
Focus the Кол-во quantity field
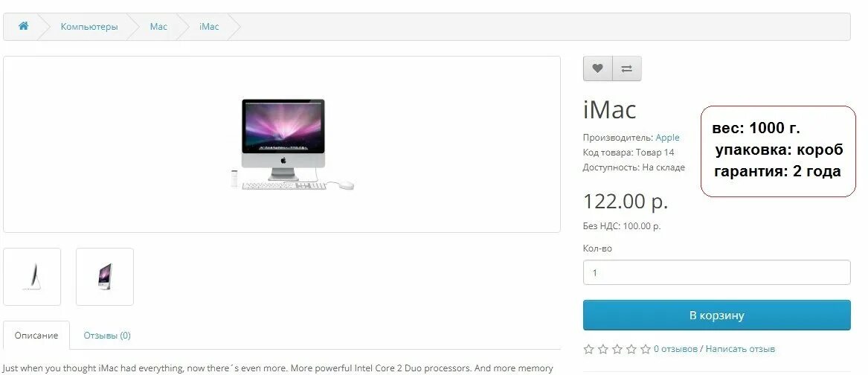point(716,272)
